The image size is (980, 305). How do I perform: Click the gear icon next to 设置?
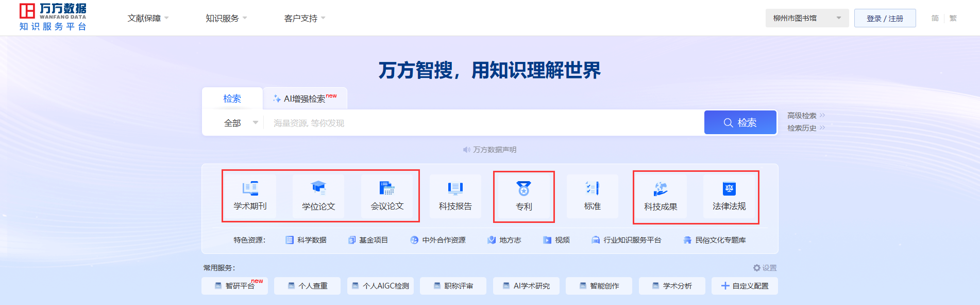[757, 268]
